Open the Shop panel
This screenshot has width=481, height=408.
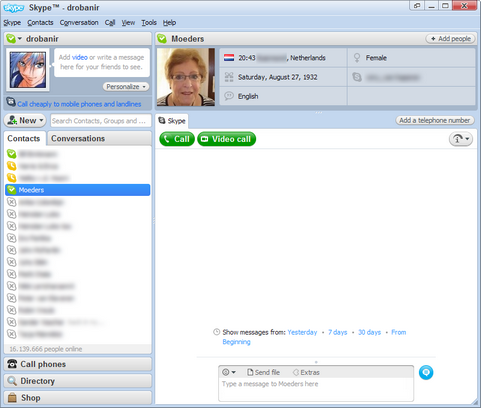point(78,398)
